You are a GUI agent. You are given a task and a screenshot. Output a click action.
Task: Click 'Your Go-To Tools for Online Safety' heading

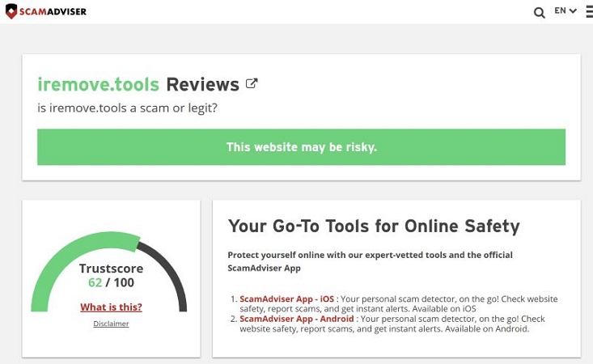[374, 226]
